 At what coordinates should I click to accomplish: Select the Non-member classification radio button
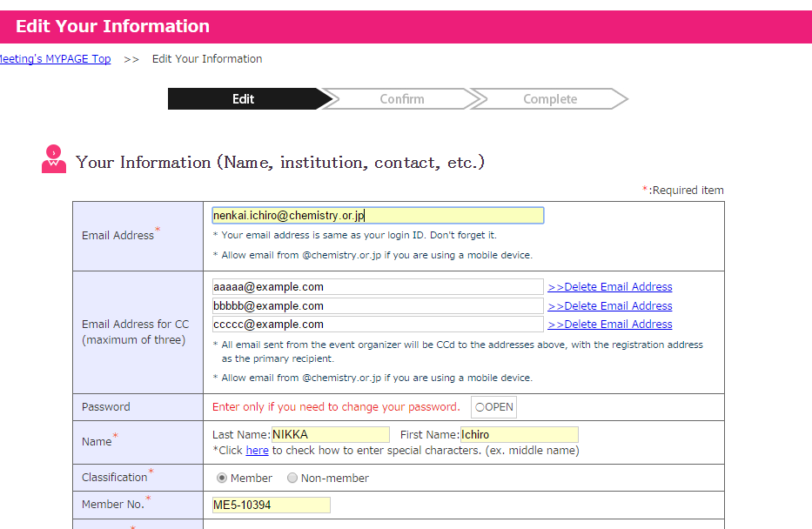292,478
